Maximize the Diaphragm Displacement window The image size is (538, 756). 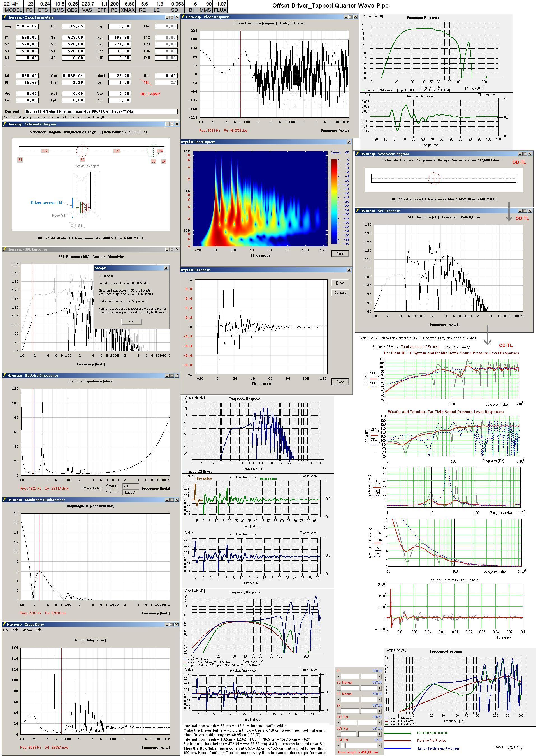pyautogui.click(x=172, y=500)
